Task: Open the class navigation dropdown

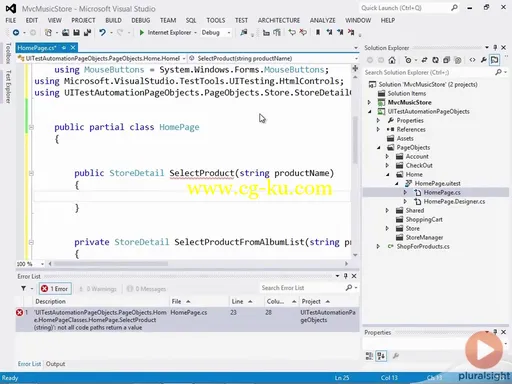Action: click(x=184, y=58)
